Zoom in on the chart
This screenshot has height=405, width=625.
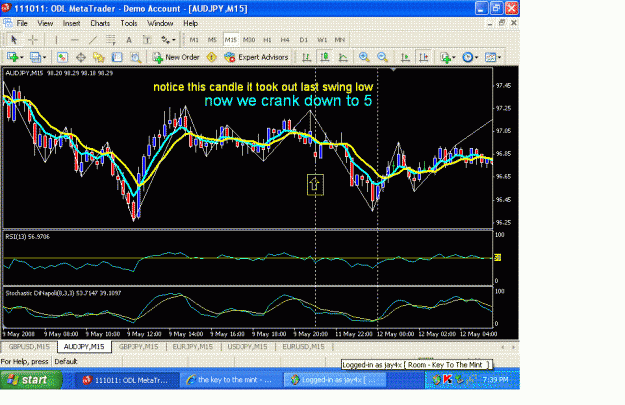[x=364, y=57]
